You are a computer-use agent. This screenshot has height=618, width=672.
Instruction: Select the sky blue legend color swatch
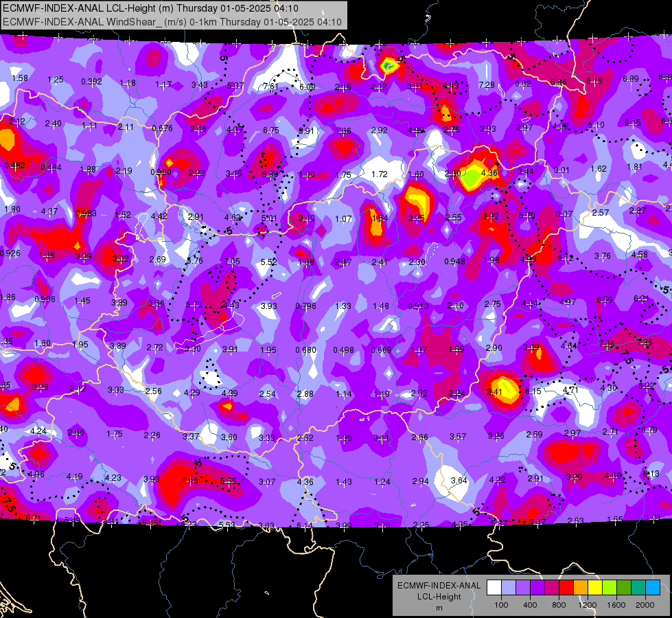pos(653,587)
